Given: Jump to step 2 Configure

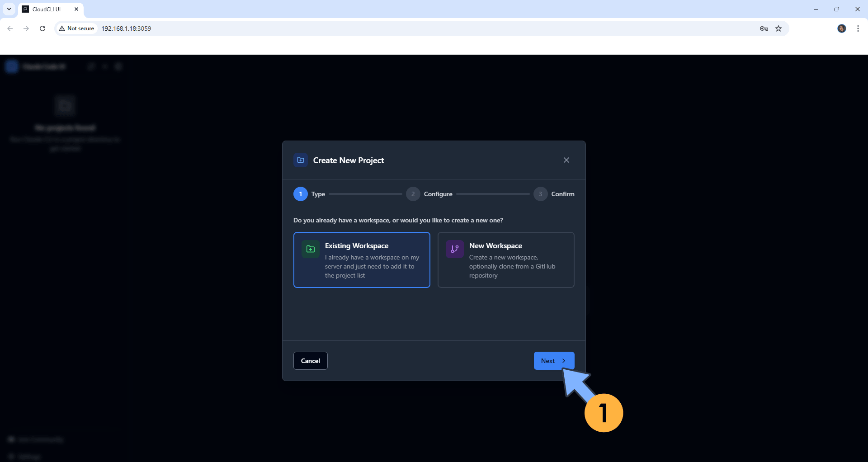Looking at the screenshot, I should [413, 194].
